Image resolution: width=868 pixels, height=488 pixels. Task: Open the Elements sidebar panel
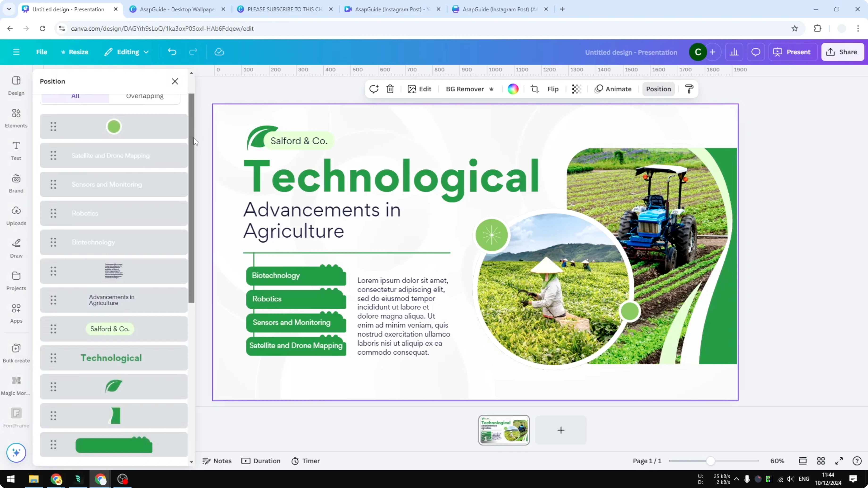pyautogui.click(x=16, y=118)
